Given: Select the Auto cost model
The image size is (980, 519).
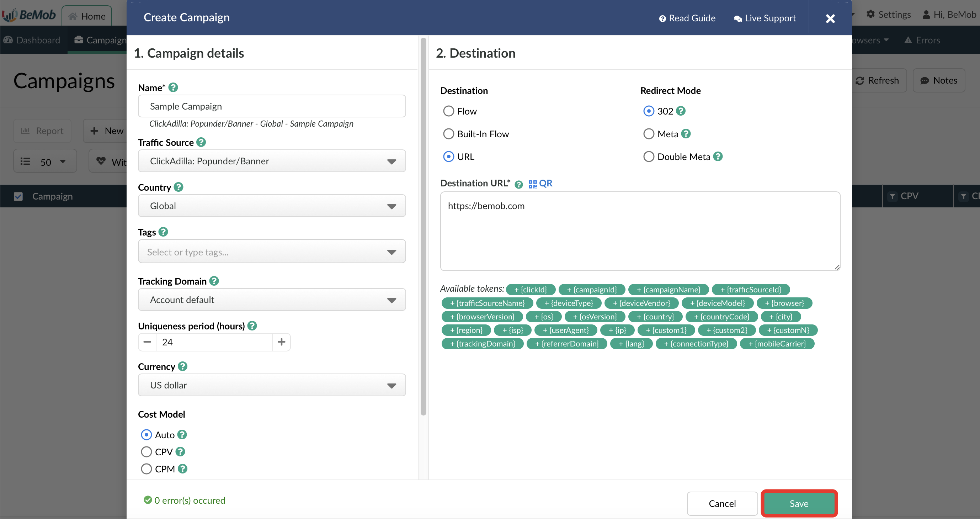Looking at the screenshot, I should tap(147, 435).
